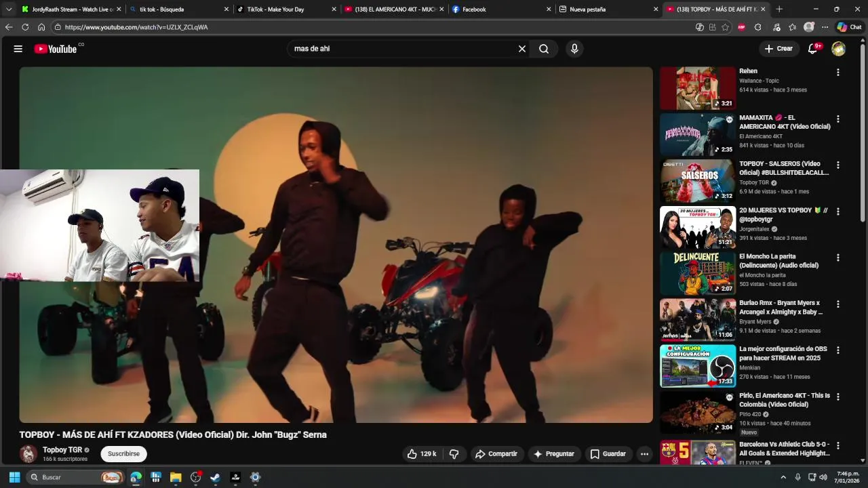The height and width of the screenshot is (488, 868).
Task: Dislike the video with thumbs down
Action: pos(454,454)
